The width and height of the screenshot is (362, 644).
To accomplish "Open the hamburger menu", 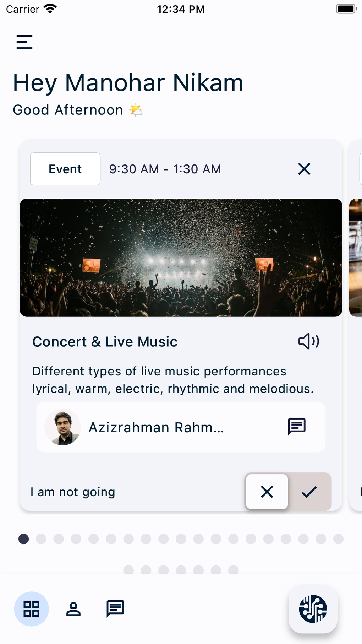I will (x=24, y=42).
